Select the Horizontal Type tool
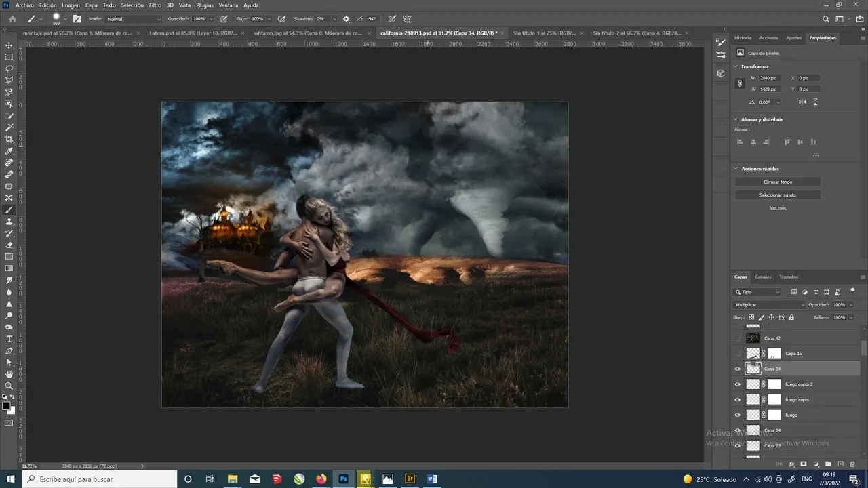Viewport: 868px width, 488px height. coord(9,338)
